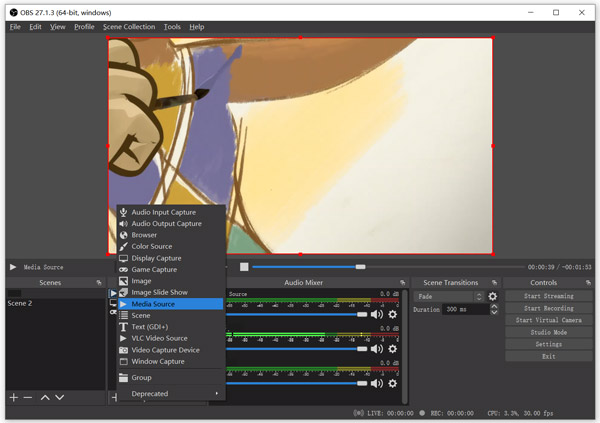Mute the third audio channel speaker
The width and height of the screenshot is (600, 423).
[377, 383]
